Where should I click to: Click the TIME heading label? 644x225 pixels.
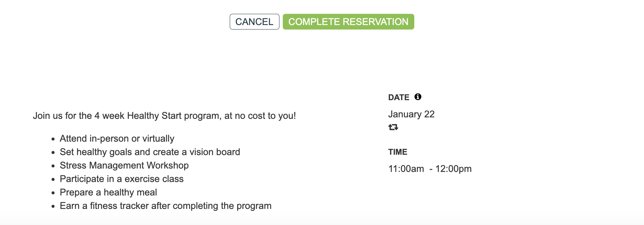[x=397, y=152]
